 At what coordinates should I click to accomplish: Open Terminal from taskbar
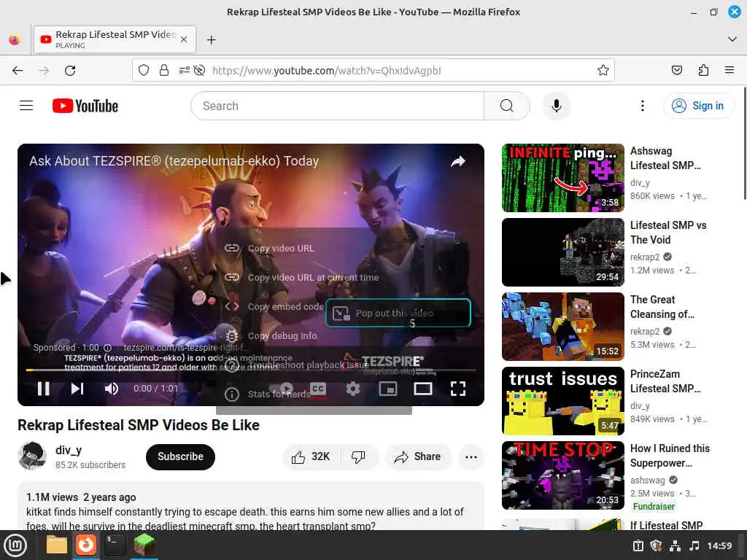click(x=115, y=545)
